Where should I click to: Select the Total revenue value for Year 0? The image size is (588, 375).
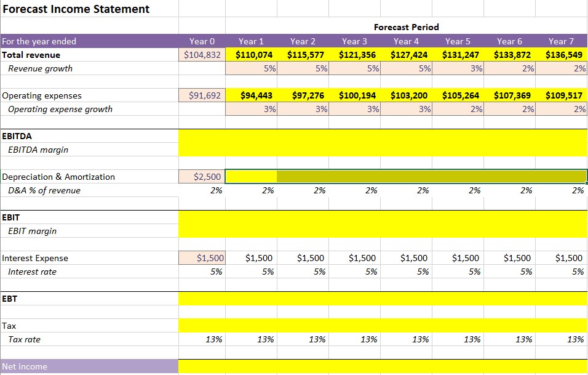coord(201,54)
